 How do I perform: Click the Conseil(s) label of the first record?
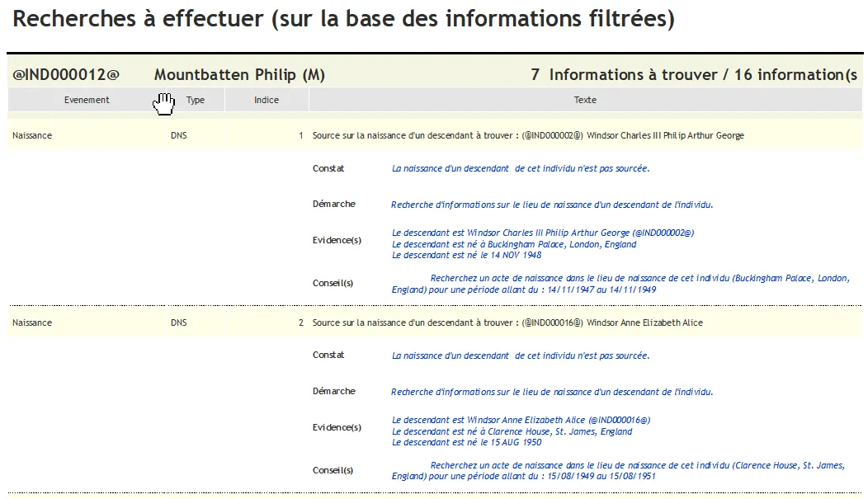[331, 283]
